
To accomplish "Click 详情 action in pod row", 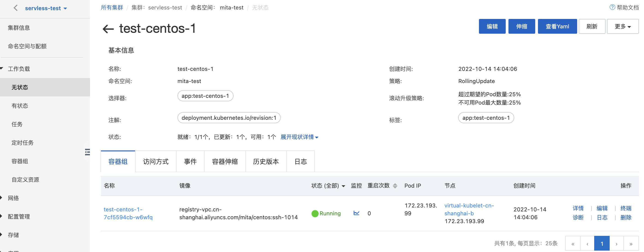I will coord(578,208).
